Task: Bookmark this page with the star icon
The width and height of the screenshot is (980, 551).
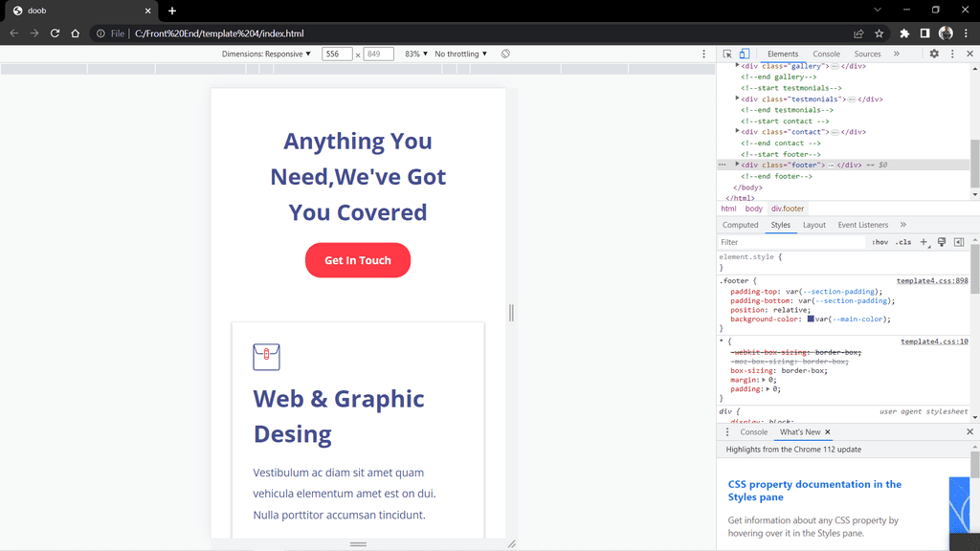Action: coord(880,33)
